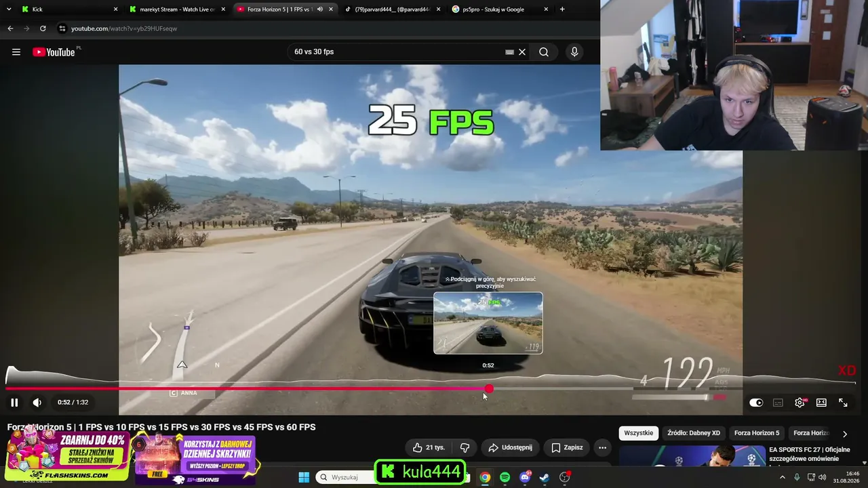Reload the current page

tap(43, 28)
